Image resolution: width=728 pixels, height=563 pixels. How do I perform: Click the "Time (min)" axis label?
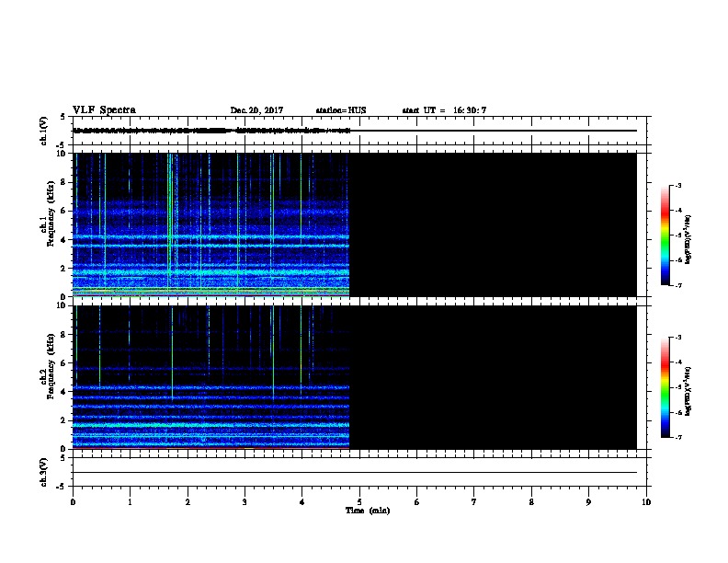coord(368,511)
